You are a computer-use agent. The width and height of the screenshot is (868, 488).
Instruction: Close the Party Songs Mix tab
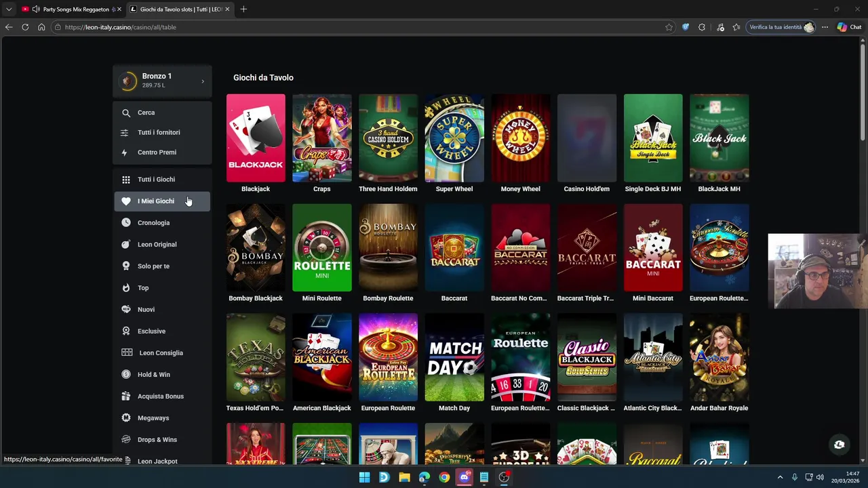119,9
